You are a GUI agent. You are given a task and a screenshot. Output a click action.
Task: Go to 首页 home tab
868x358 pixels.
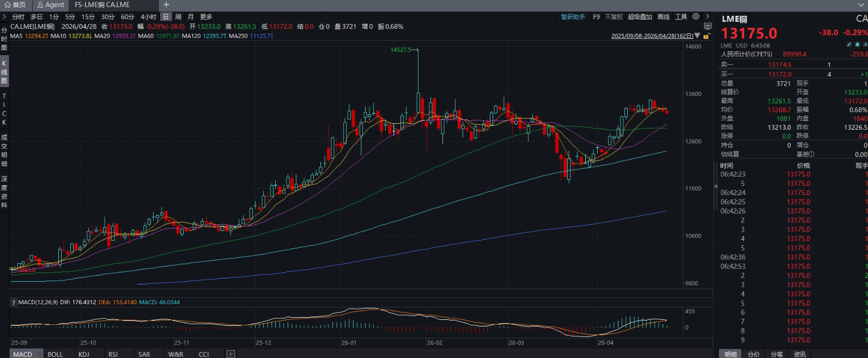pos(15,5)
